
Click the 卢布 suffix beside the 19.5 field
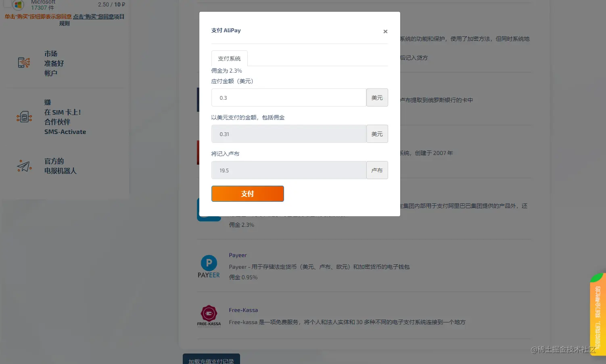[x=377, y=170]
